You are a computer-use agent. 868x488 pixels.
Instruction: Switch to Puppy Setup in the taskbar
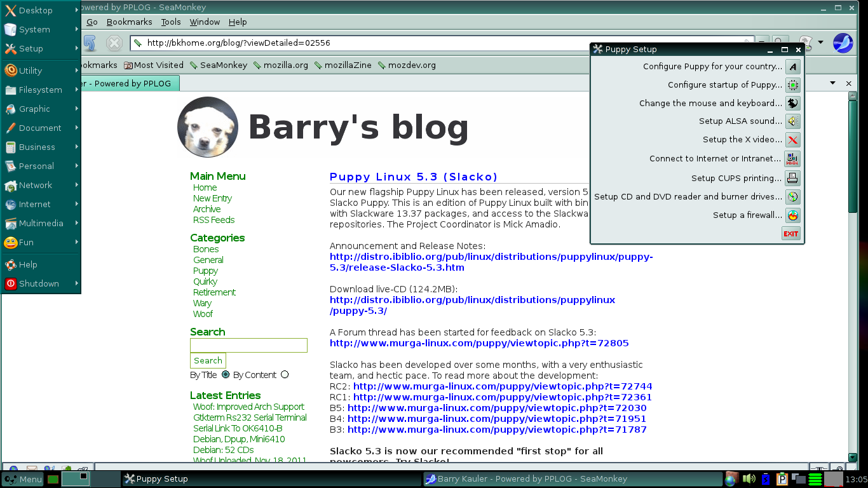271,479
